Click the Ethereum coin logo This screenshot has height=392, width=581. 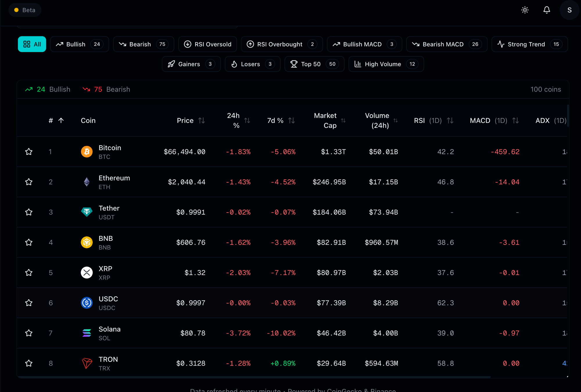pos(87,182)
